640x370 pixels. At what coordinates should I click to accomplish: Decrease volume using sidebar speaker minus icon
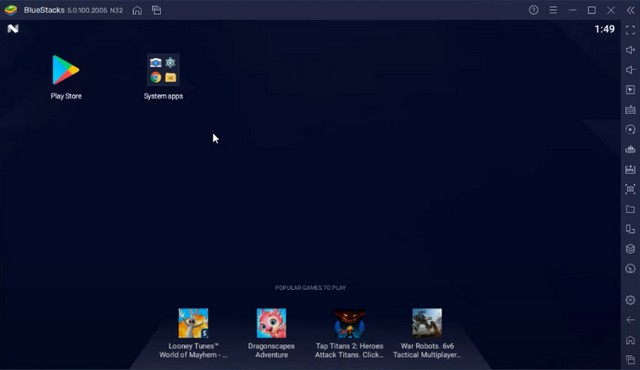click(x=630, y=70)
